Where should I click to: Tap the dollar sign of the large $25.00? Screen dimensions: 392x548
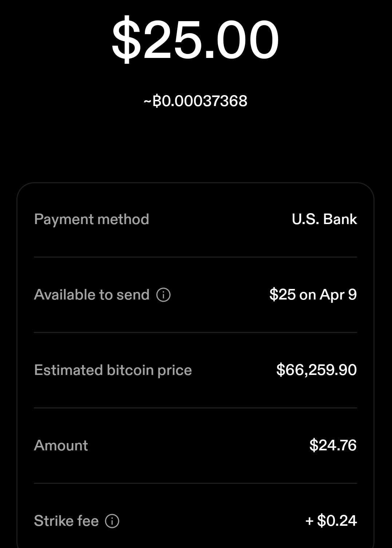(x=126, y=40)
